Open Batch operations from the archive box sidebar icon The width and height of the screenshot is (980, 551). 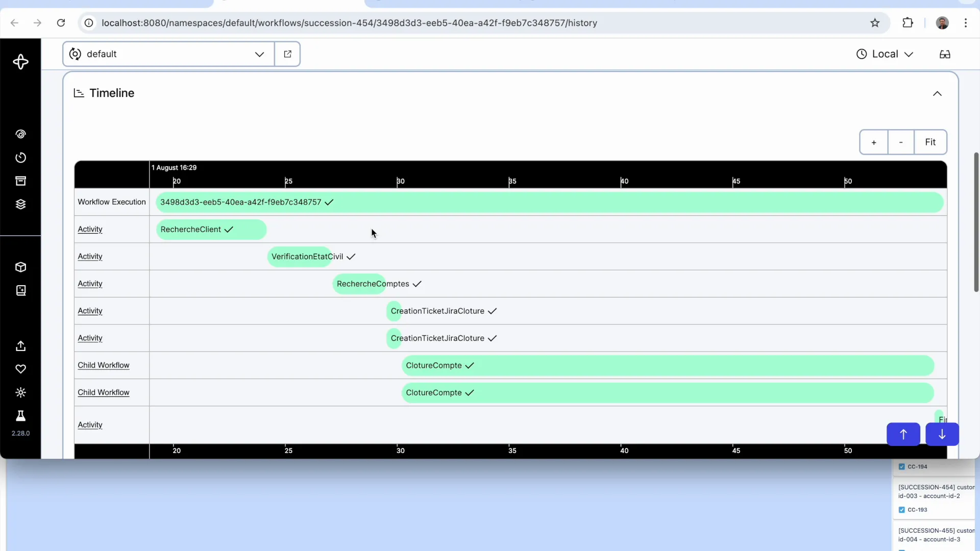pos(20,181)
